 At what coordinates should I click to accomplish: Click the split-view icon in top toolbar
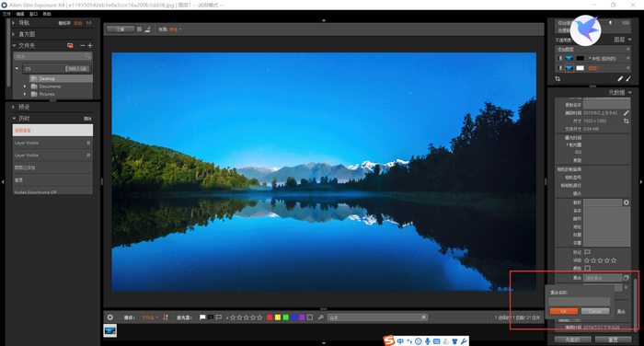(x=147, y=29)
